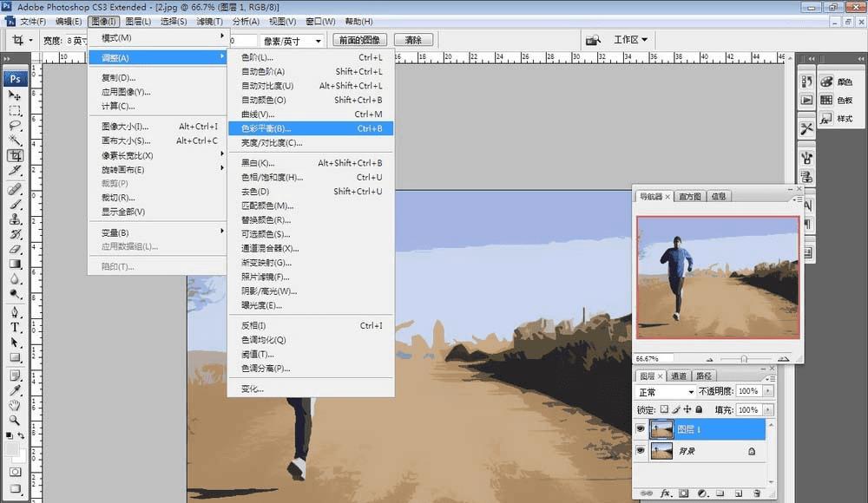Expand the 旋转画布(E) submenu
Image resolution: width=868 pixels, height=503 pixels.
click(x=158, y=170)
